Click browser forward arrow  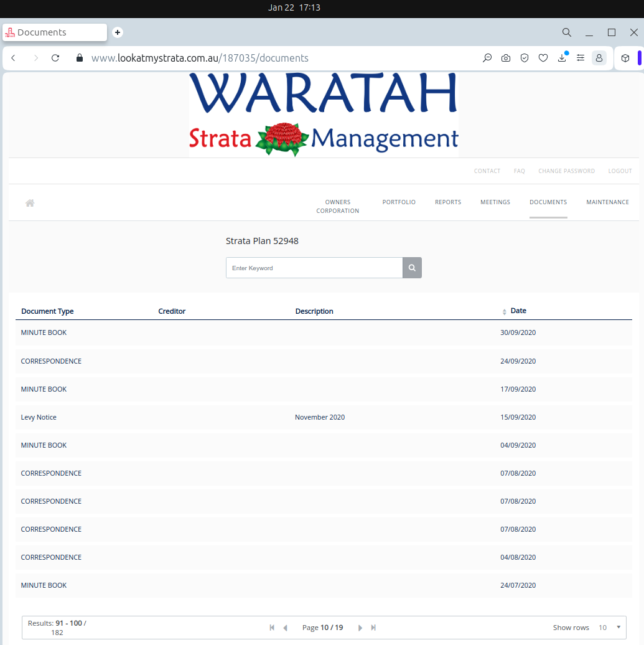pyautogui.click(x=36, y=58)
